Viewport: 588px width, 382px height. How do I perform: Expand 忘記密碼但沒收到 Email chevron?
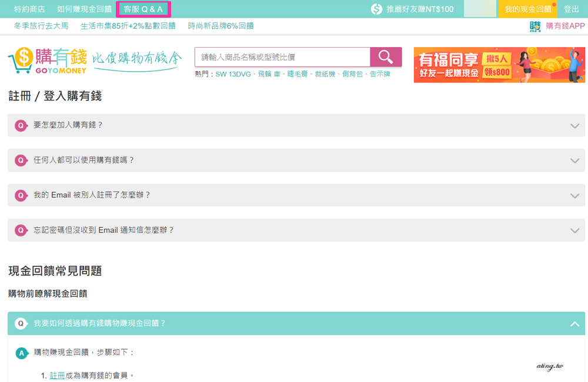574,231
